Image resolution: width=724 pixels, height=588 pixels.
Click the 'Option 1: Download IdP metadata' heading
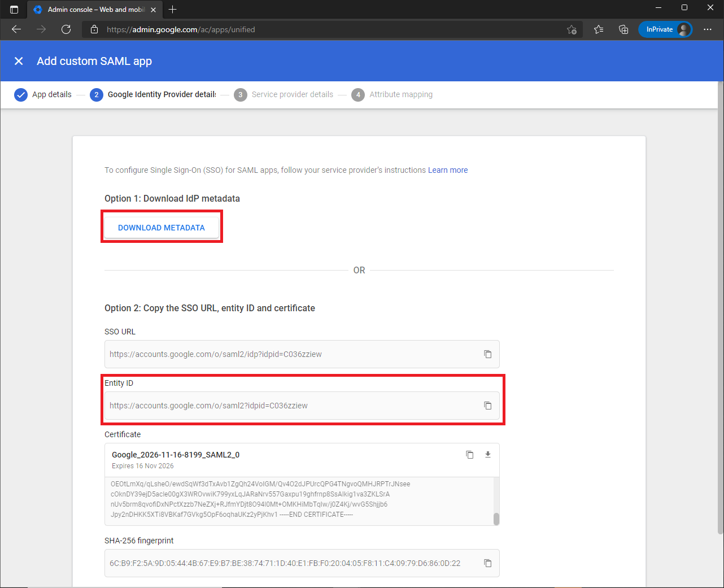coord(172,198)
